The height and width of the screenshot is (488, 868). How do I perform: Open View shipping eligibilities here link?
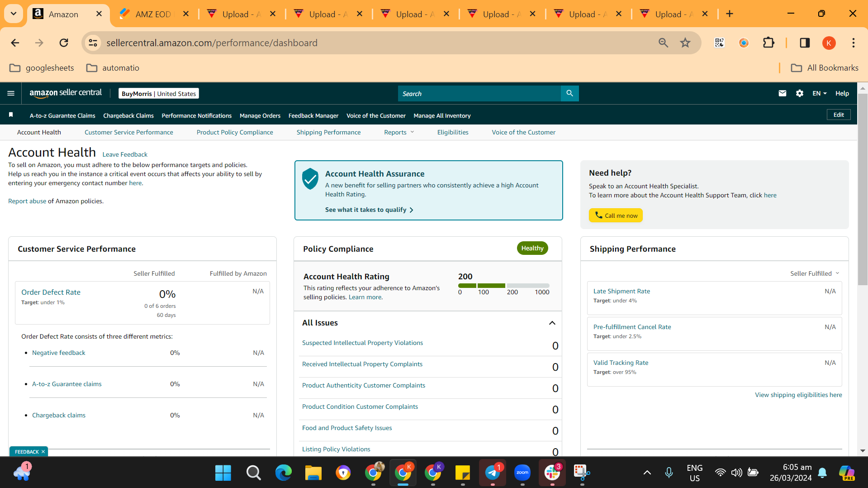[x=798, y=395]
